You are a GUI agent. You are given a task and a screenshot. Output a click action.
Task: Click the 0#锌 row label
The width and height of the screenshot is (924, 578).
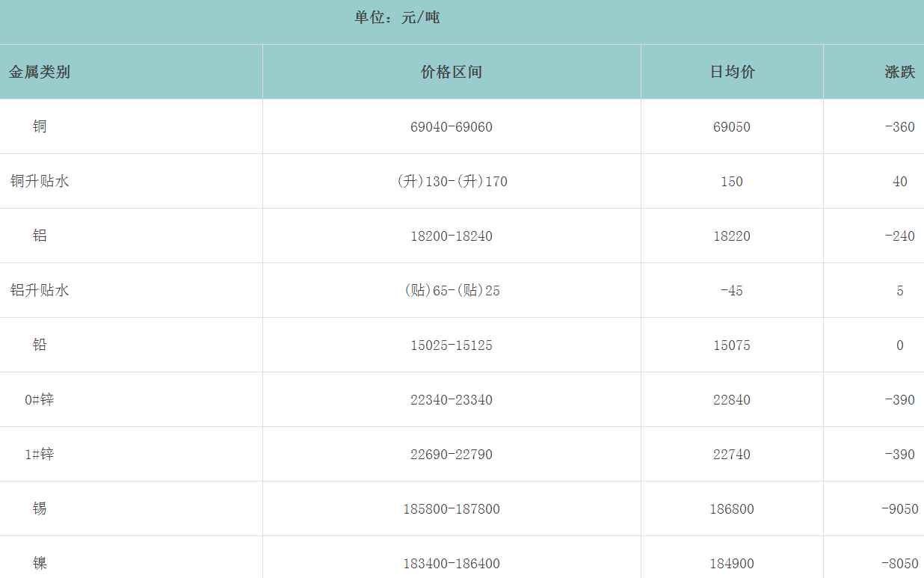40,399
